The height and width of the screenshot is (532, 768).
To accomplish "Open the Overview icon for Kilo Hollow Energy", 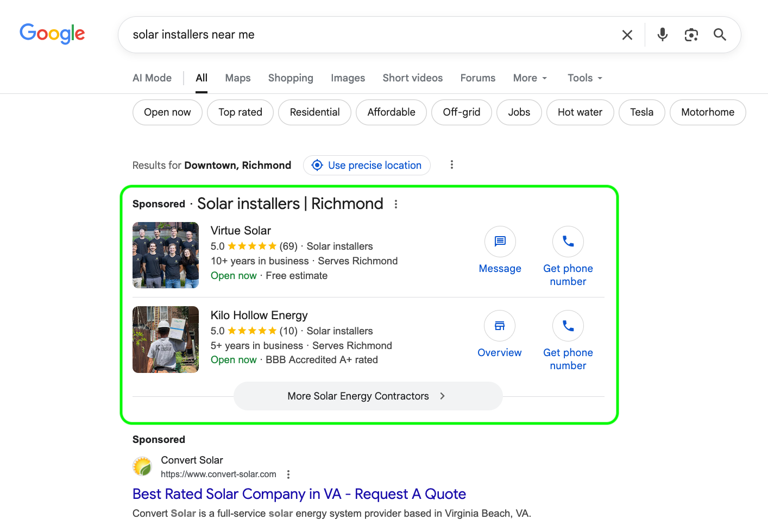I will coord(499,326).
